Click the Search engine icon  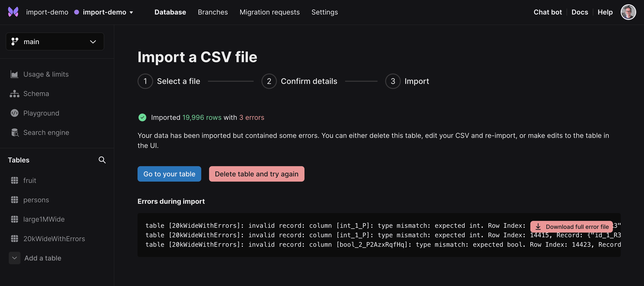tap(14, 132)
